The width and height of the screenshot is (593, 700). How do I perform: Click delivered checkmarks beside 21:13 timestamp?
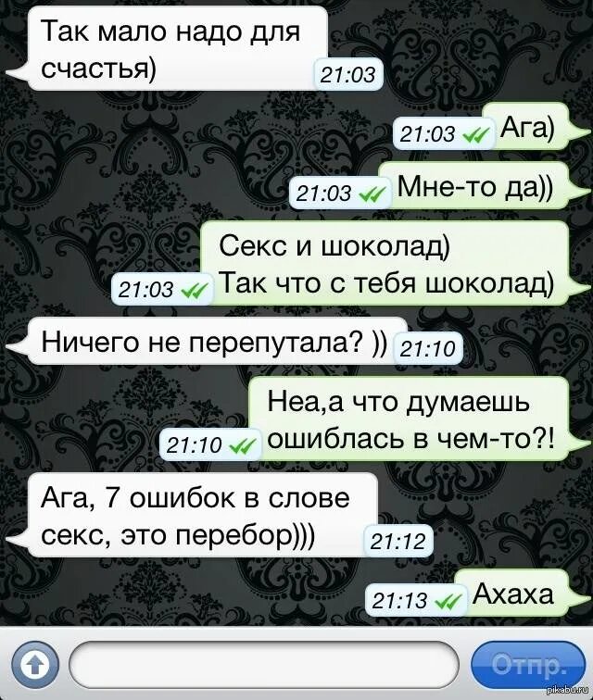tap(448, 602)
